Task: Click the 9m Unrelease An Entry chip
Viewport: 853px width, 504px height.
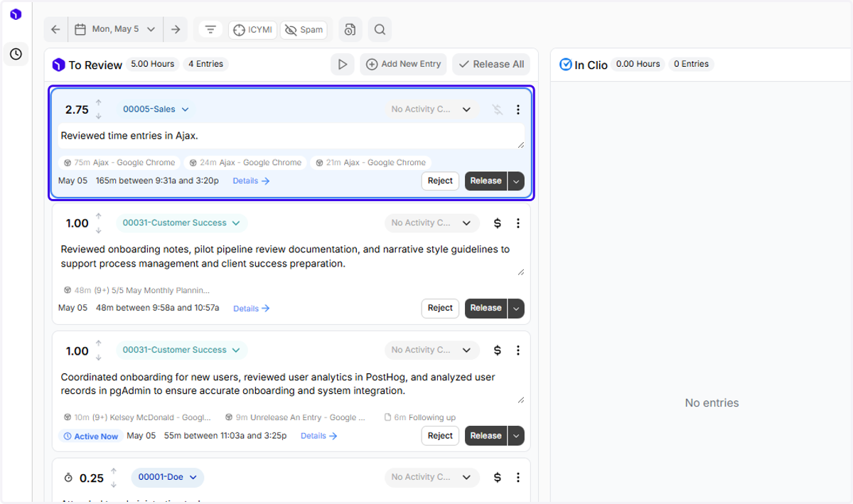Action: click(x=295, y=417)
